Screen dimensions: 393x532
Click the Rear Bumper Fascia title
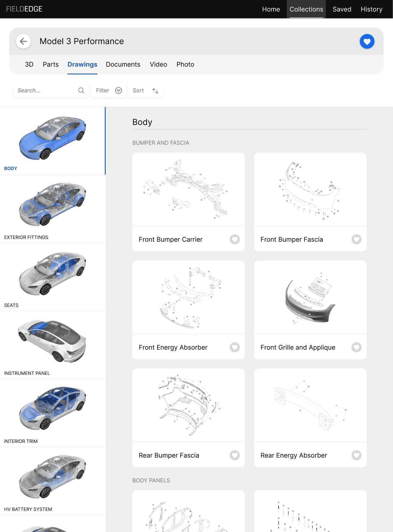pyautogui.click(x=169, y=455)
